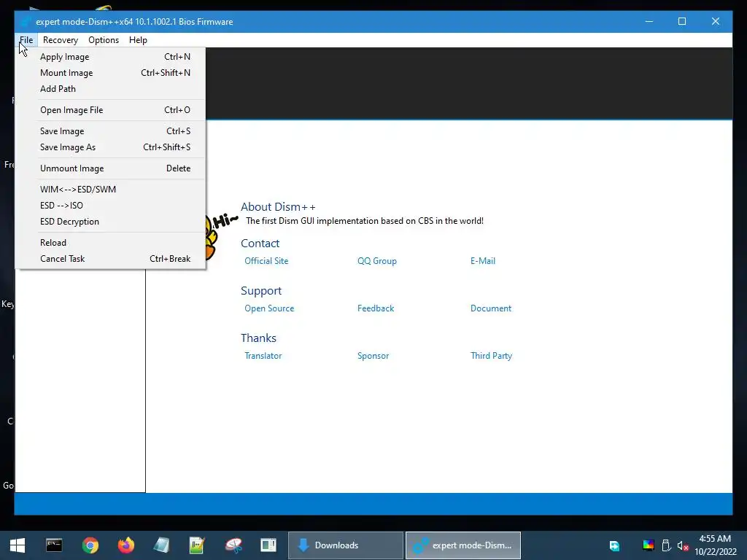Screen dimensions: 747x560
Task: Click the Translator link
Action: pos(263,356)
